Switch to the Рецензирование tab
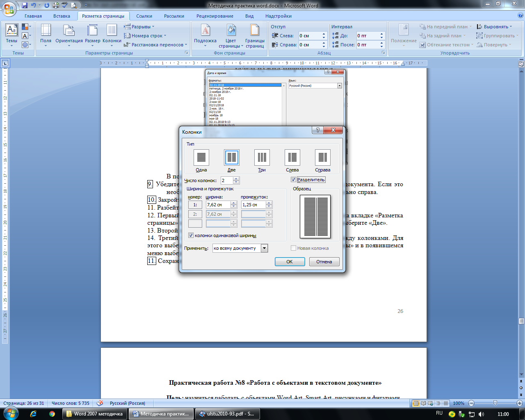525x420 pixels. (215, 16)
